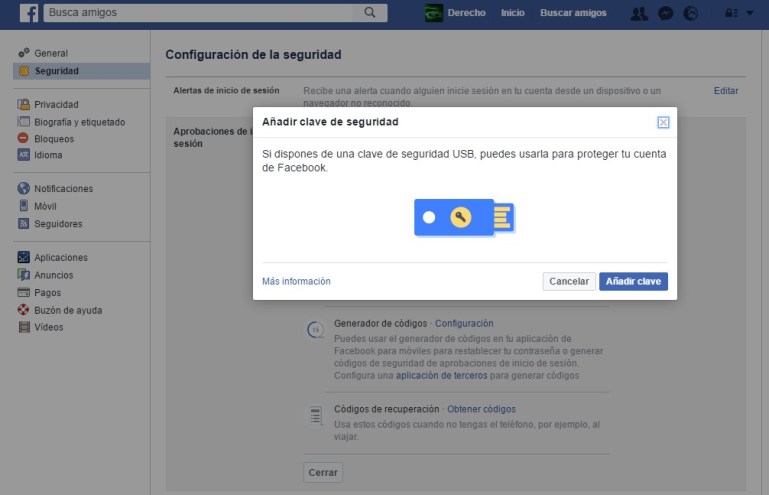Click the Móvil phone icon
The height and width of the screenshot is (495, 769).
tap(24, 206)
